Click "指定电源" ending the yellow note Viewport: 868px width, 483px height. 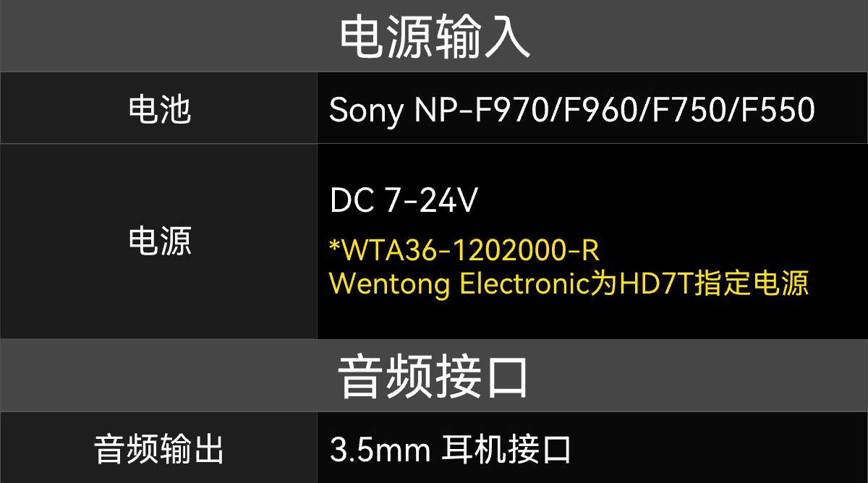click(752, 284)
